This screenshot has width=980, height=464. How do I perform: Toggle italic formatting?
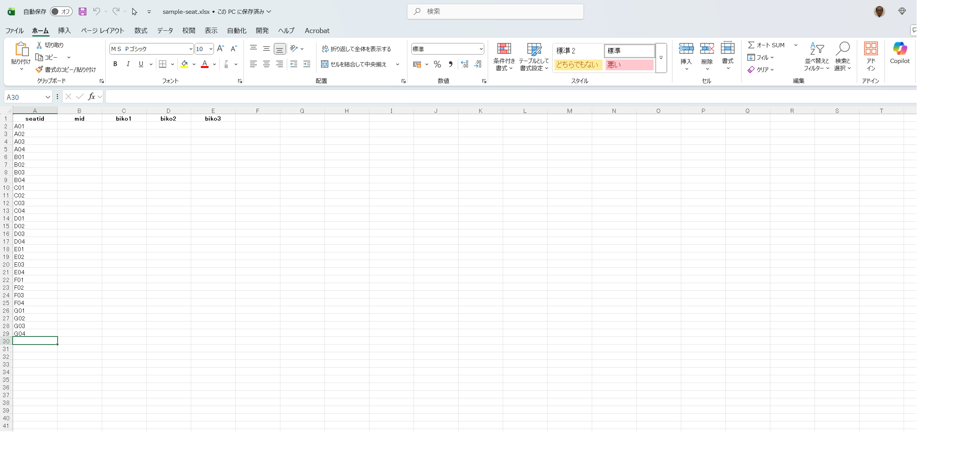128,64
